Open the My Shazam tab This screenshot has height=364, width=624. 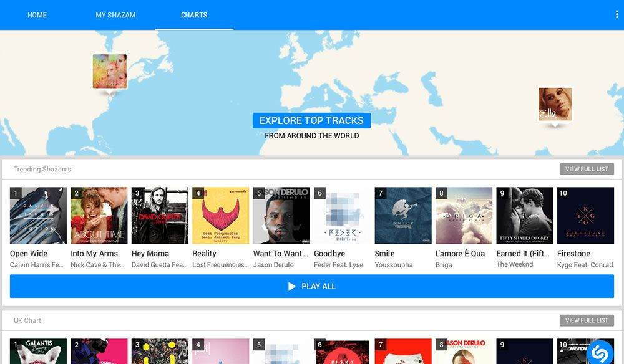coord(115,15)
